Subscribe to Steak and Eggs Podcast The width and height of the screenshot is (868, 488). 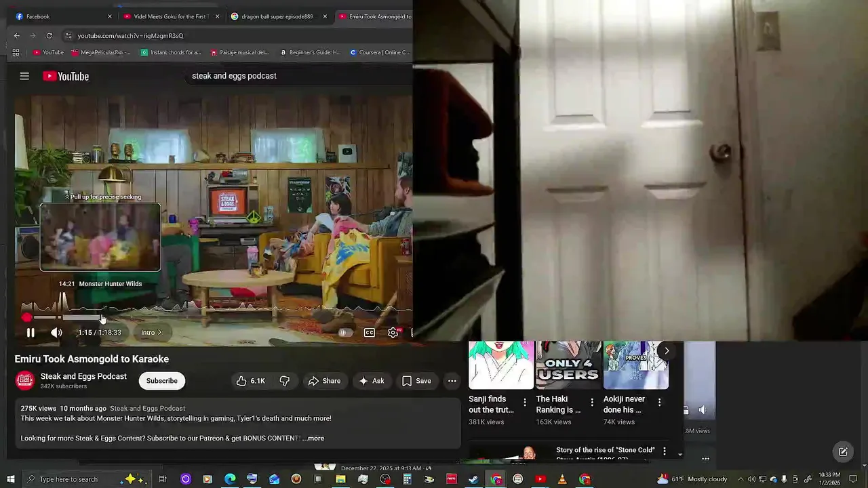tap(162, 381)
